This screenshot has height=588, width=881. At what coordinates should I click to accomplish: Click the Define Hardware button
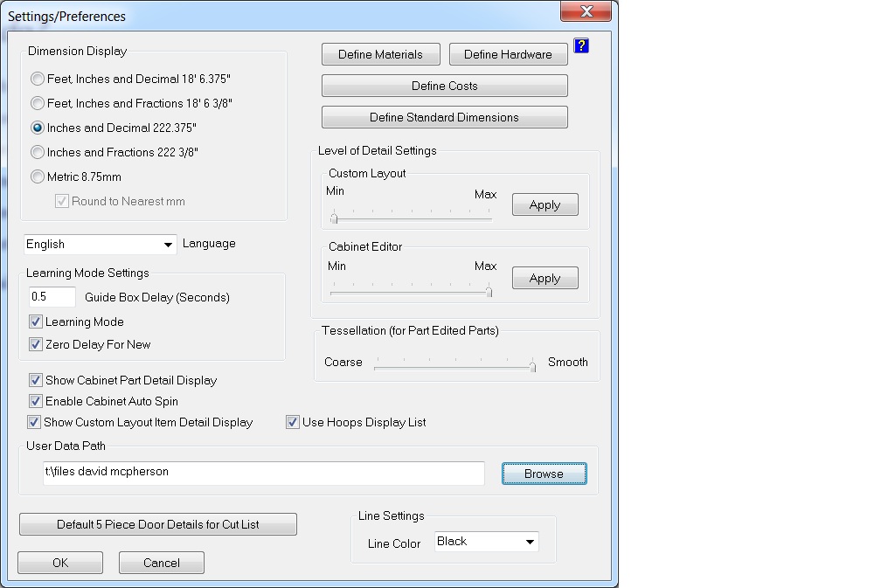pyautogui.click(x=508, y=54)
